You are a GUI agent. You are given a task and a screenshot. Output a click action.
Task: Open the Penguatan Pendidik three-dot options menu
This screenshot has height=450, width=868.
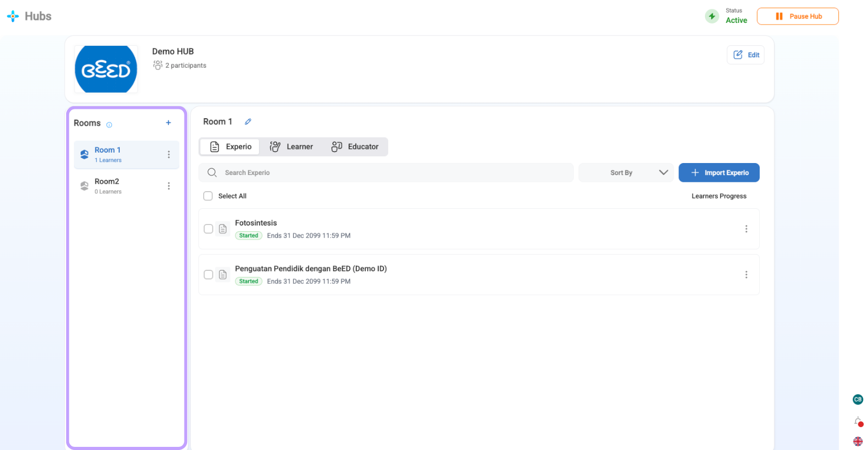[x=746, y=274]
